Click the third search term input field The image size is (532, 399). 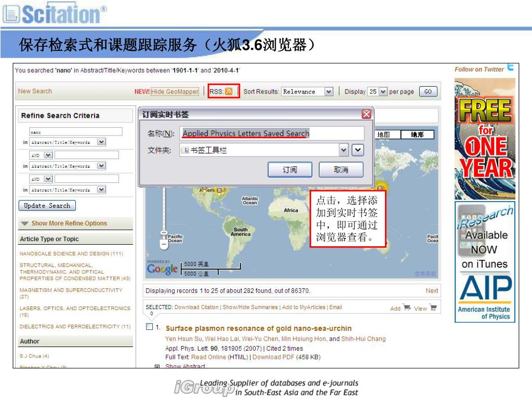point(87,179)
